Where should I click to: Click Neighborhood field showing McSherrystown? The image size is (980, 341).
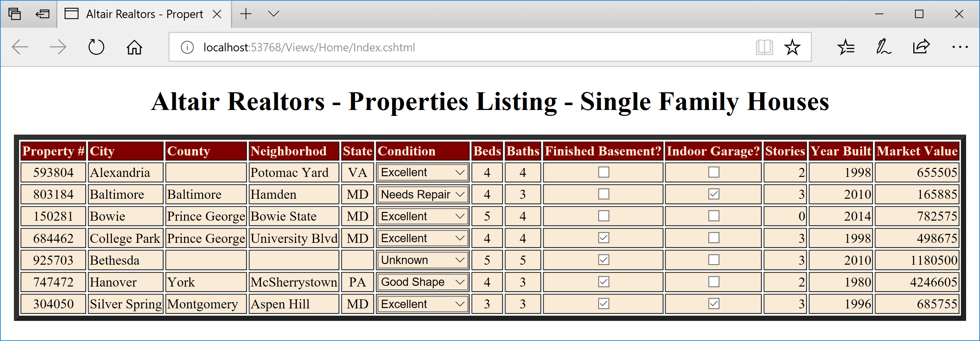pyautogui.click(x=294, y=282)
